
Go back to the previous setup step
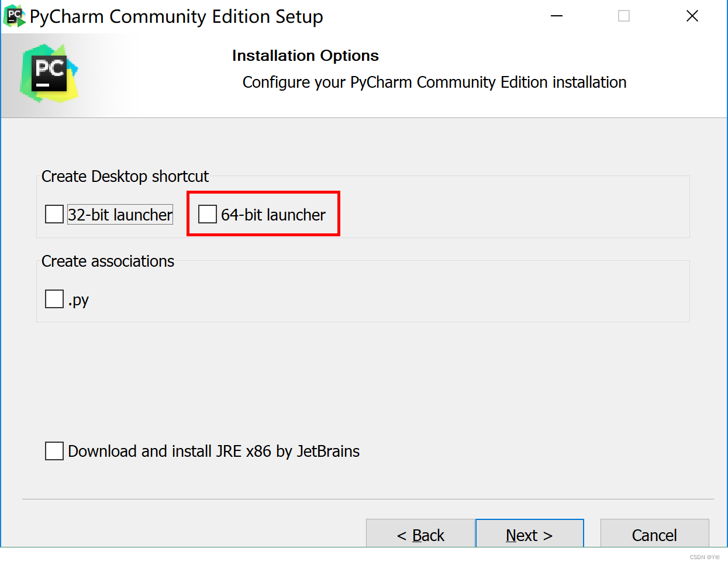pos(420,535)
